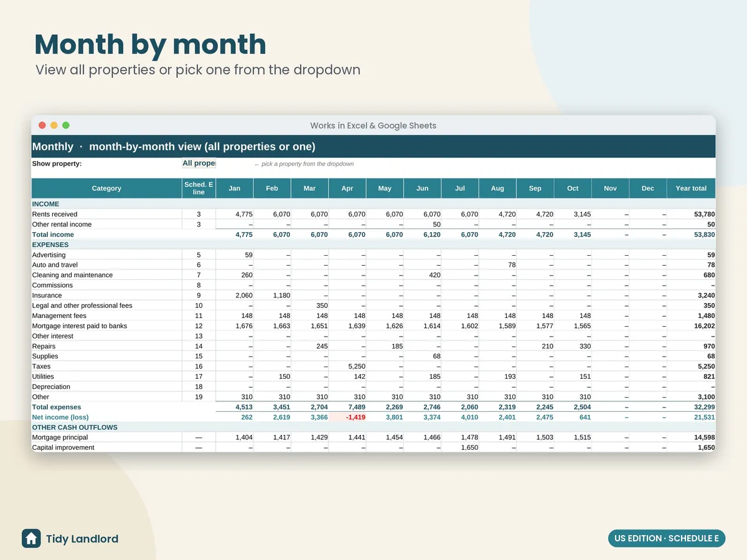Screen dimensions: 747x560
Task: Select the 16,202 Mortgage interest year total
Action: (691, 326)
